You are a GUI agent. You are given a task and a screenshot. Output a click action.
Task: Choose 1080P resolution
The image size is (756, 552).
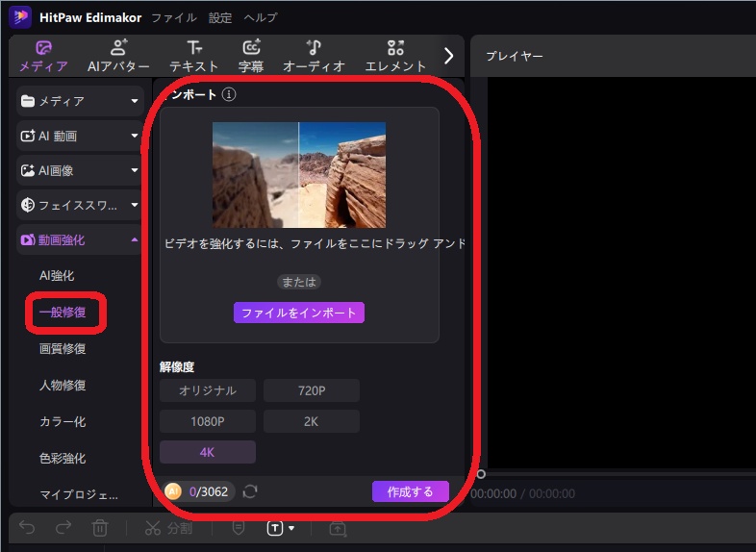(x=208, y=421)
